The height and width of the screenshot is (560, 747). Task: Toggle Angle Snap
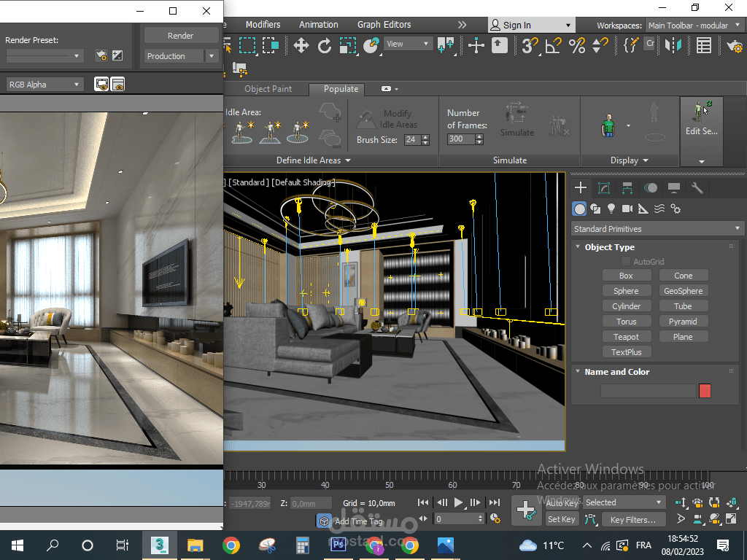[x=553, y=46]
